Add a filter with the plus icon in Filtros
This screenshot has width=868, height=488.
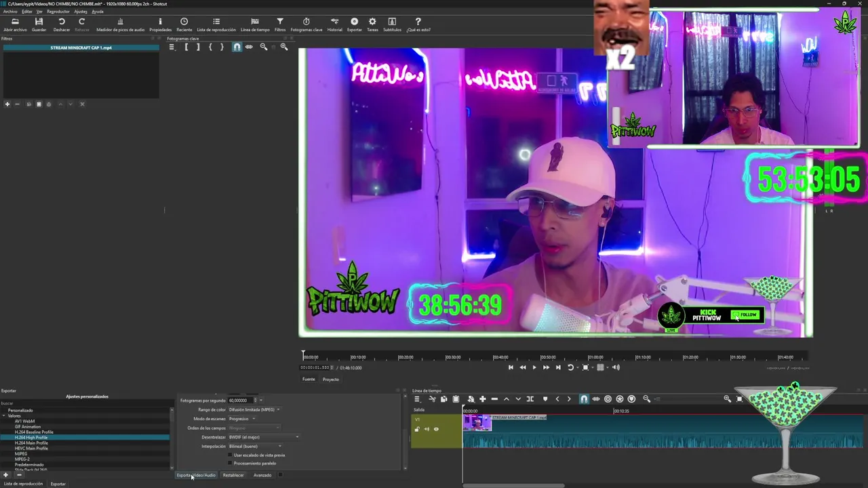point(7,104)
